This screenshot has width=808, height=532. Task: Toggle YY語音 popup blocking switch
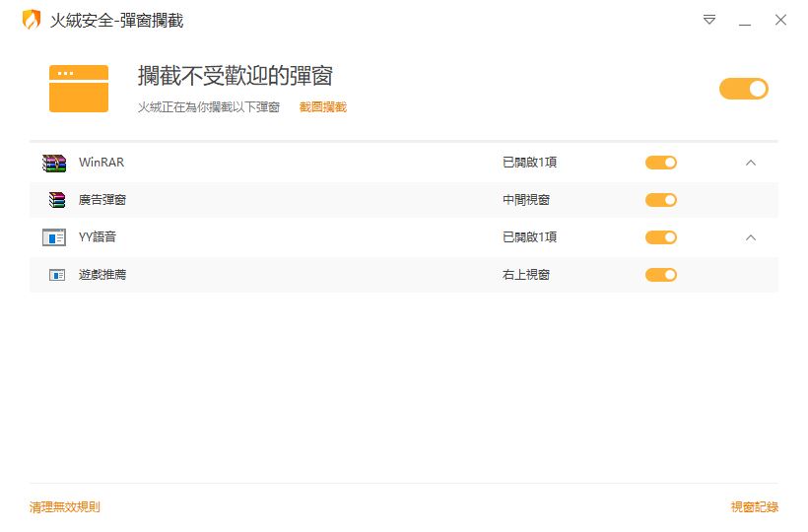660,237
